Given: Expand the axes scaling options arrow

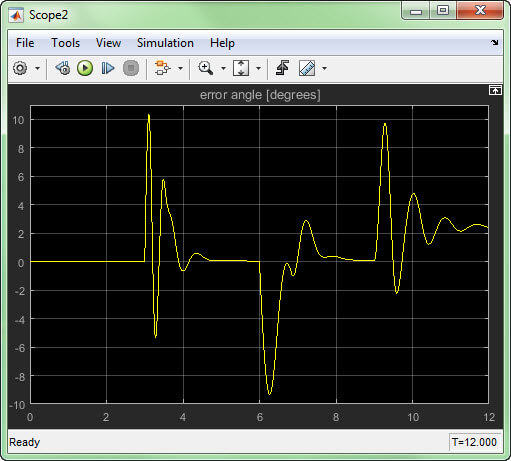Looking at the screenshot, I should (x=258, y=69).
